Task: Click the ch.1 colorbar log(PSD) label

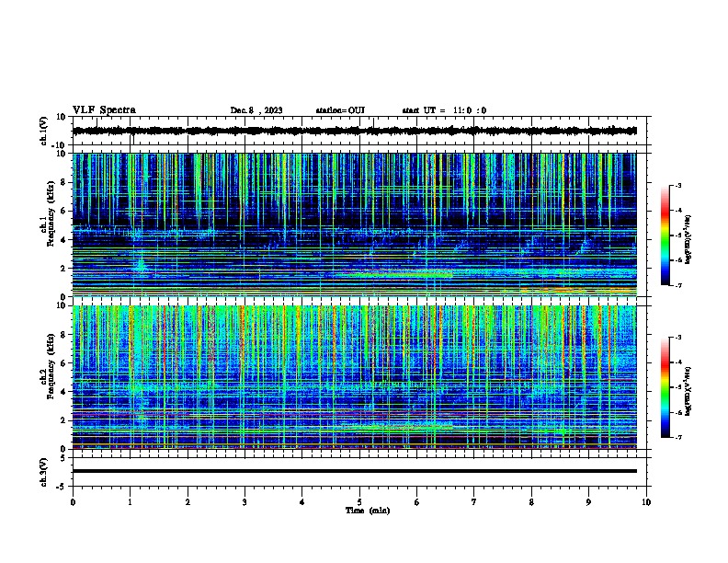Action: pos(688,240)
